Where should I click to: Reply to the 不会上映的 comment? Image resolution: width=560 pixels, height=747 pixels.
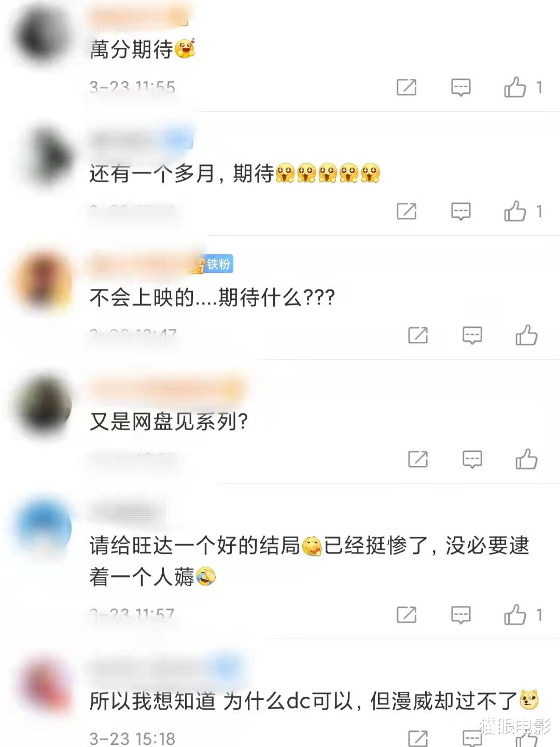pos(472,336)
